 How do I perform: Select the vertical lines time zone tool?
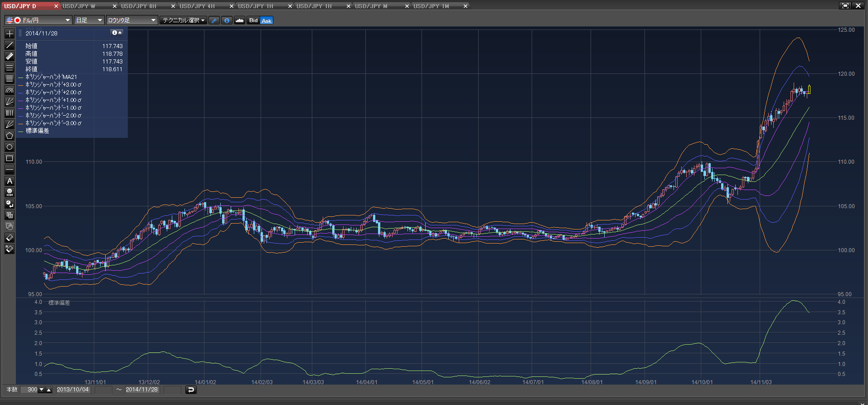(10, 113)
